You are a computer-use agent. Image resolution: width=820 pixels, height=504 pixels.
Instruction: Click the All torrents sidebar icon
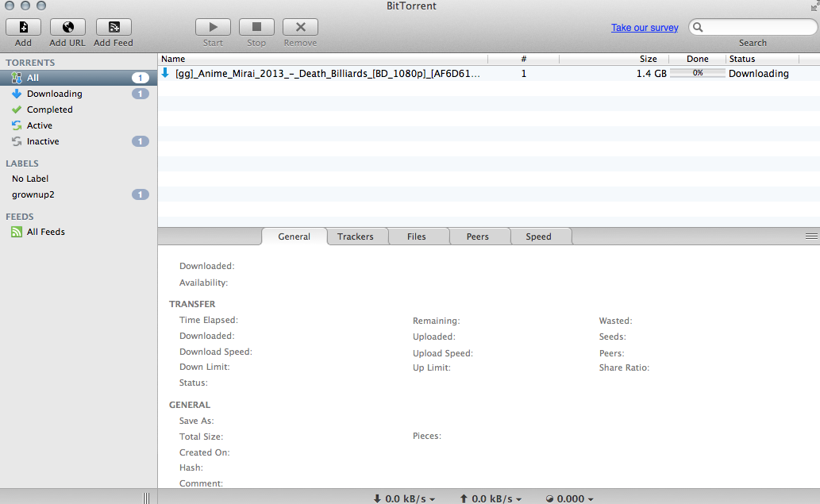coord(17,78)
